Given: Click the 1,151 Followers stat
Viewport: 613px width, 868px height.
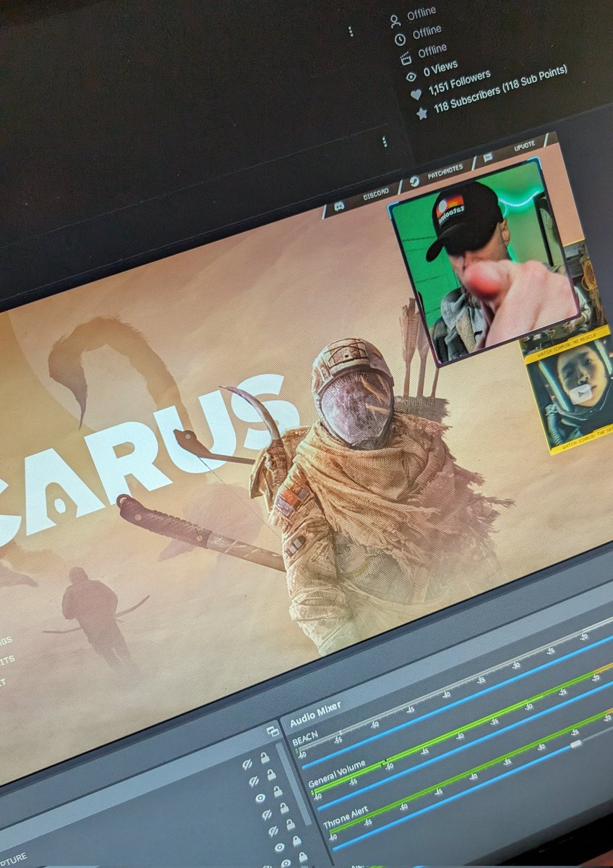Looking at the screenshot, I should 459,82.
